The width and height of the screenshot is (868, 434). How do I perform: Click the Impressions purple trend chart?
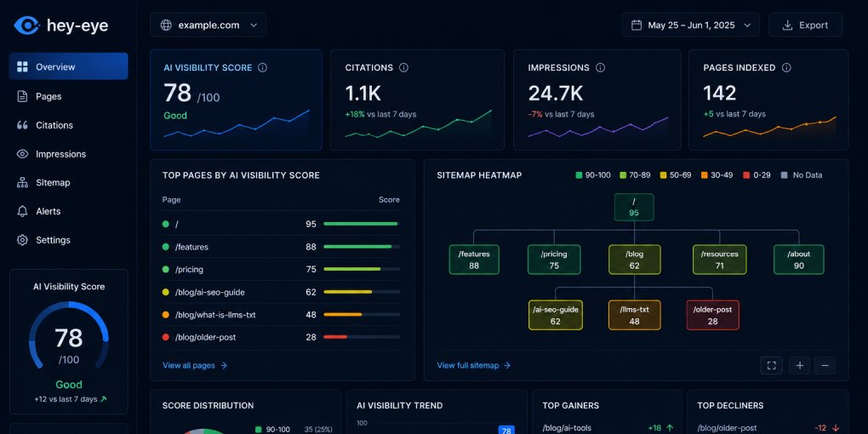(598, 128)
